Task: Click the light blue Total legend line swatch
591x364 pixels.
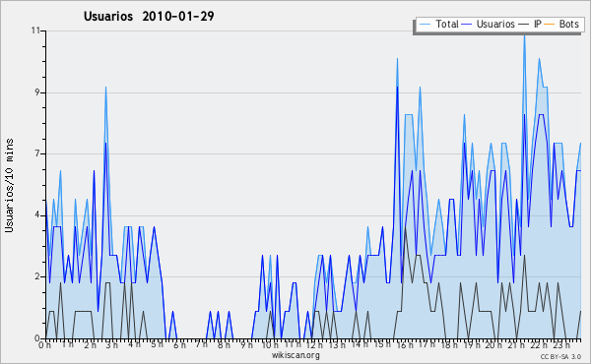Action: 425,25
